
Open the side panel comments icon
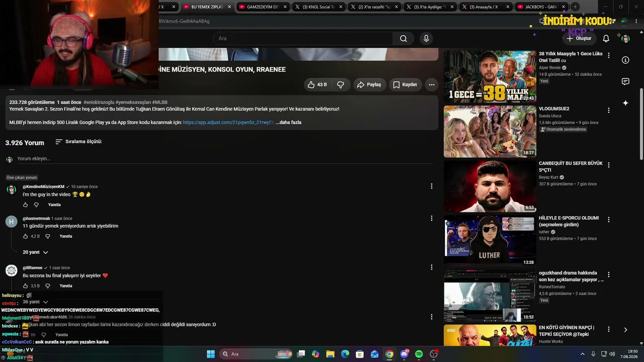pyautogui.click(x=625, y=81)
